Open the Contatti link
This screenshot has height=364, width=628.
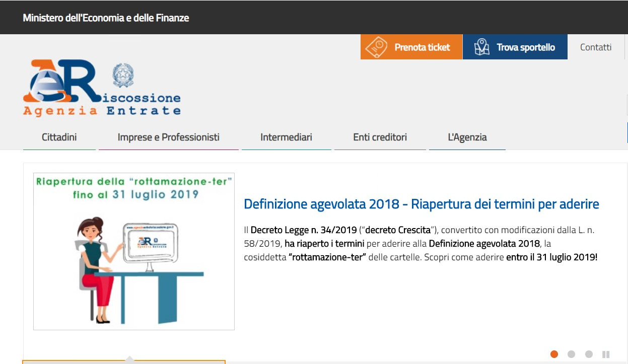(596, 47)
